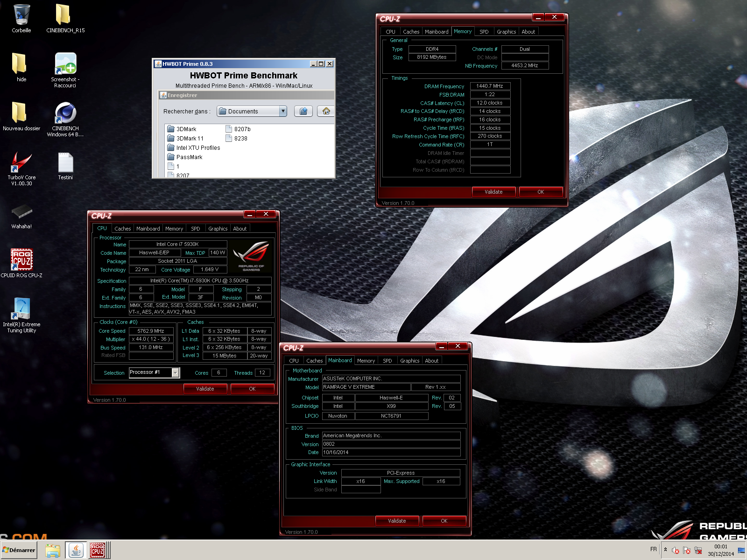The image size is (747, 560).
Task: Click the DRAM Frequency 1440.7 MHz field
Action: pos(490,86)
